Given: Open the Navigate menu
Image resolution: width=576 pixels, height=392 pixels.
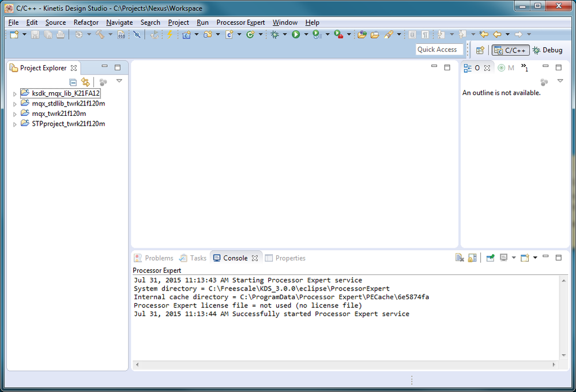Looking at the screenshot, I should 119,22.
